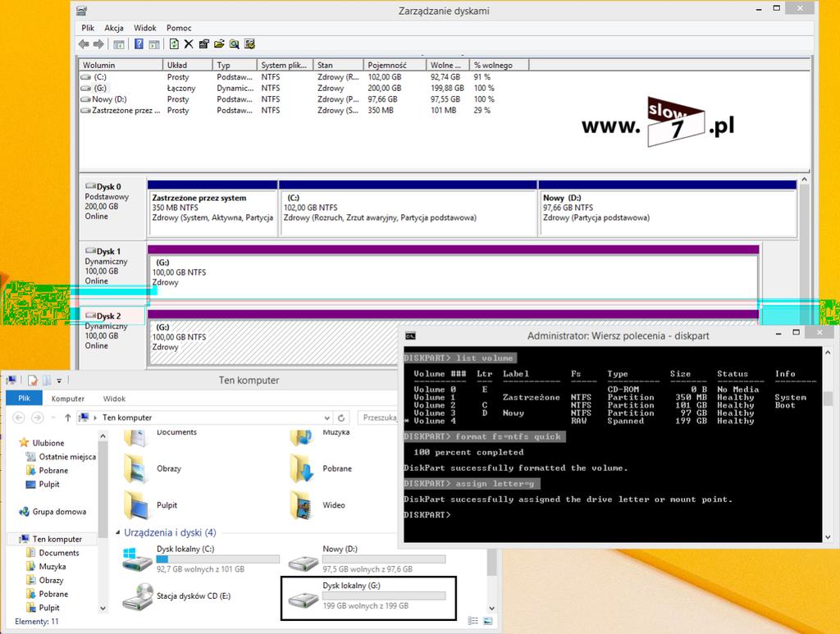The image size is (840, 634).
Task: Click the Przeszukaj search field in Explorer
Action: [377, 417]
